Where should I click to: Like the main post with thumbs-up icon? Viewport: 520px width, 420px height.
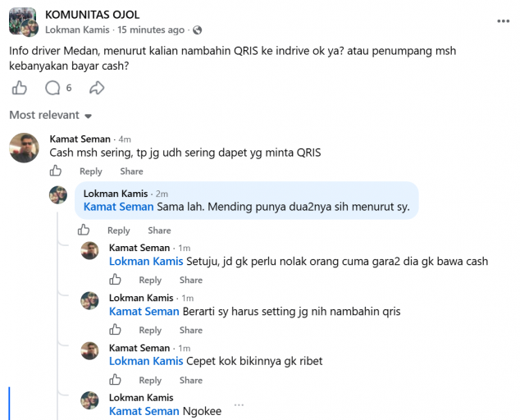tap(19, 88)
